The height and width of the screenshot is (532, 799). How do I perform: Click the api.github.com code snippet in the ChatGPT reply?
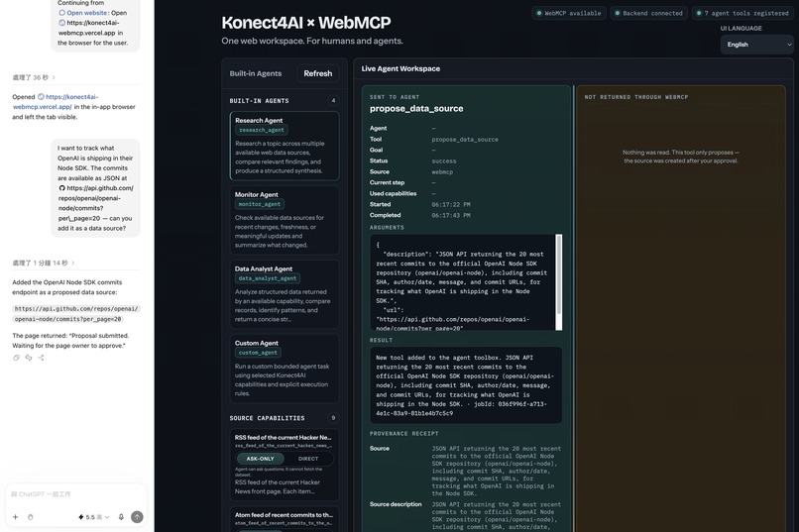76,314
